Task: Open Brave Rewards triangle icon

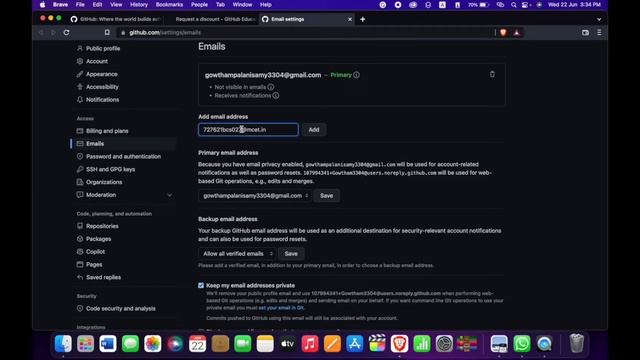Action: (517, 33)
